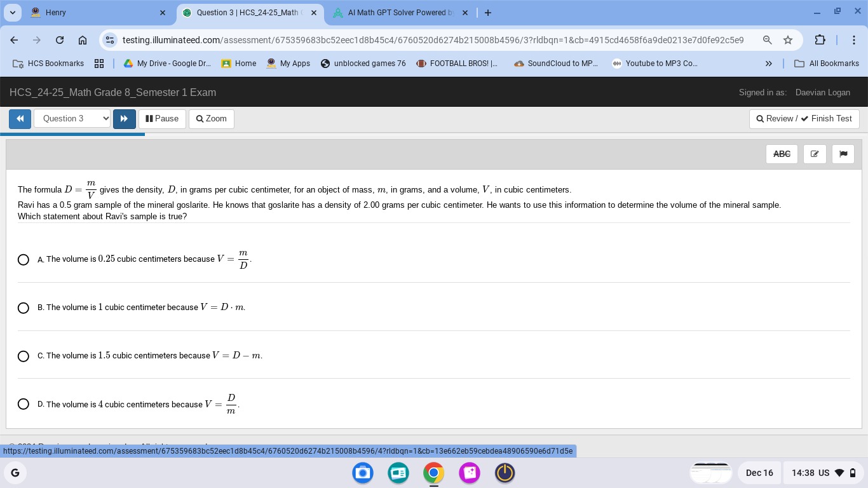Image resolution: width=868 pixels, height=488 pixels.
Task: Click Review / Finish Test button
Action: (x=804, y=119)
